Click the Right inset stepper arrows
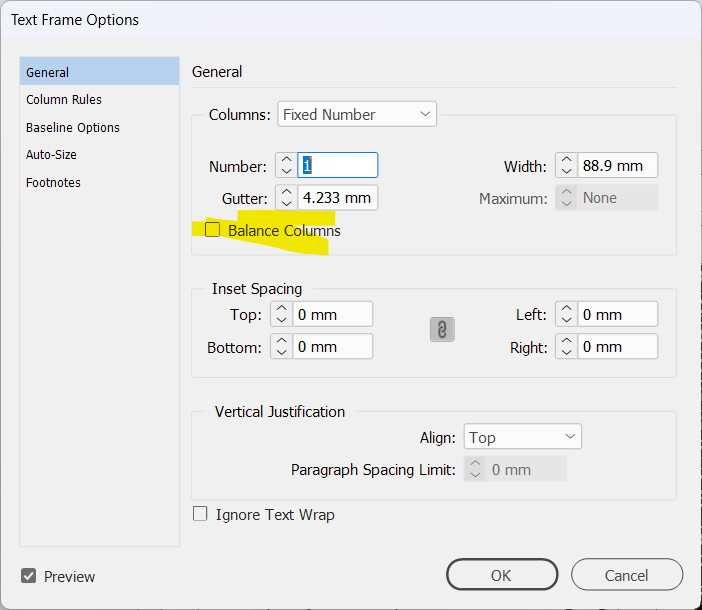 pyautogui.click(x=567, y=347)
